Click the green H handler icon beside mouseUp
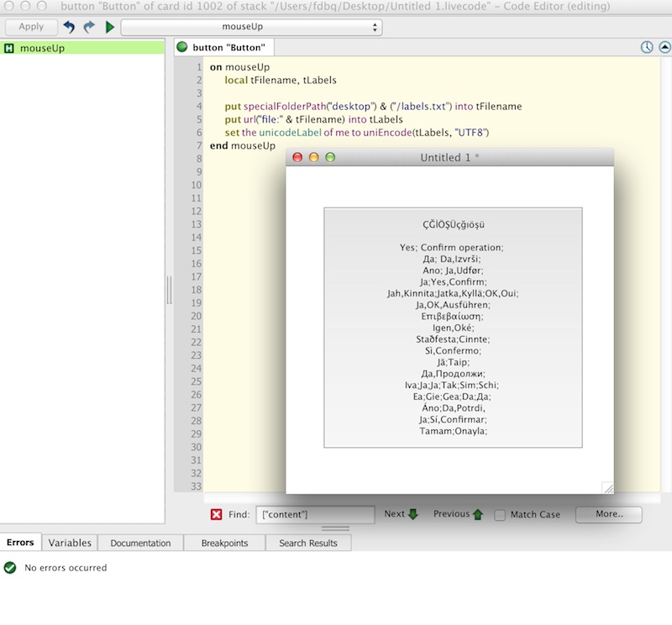672x625 pixels. coord(8,49)
